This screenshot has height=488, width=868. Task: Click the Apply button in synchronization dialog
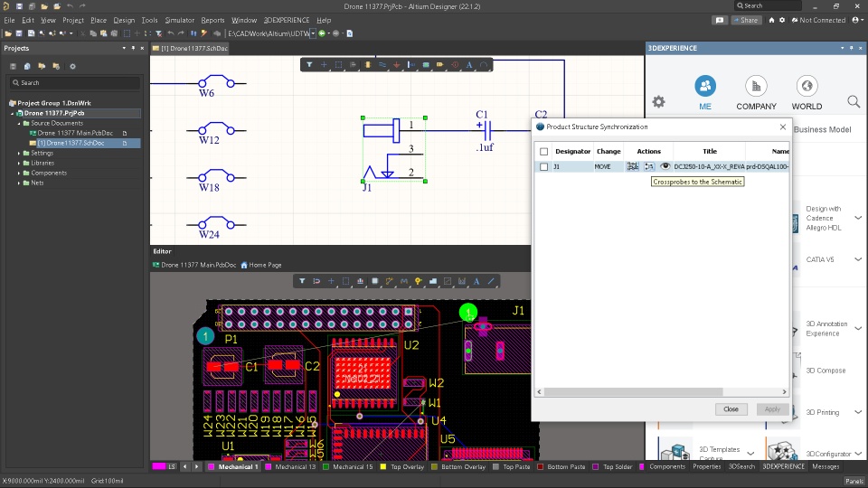pyautogui.click(x=772, y=408)
